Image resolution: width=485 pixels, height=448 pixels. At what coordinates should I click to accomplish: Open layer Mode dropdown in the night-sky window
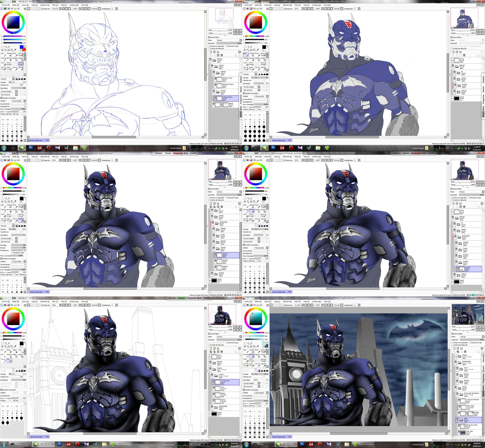point(472,337)
